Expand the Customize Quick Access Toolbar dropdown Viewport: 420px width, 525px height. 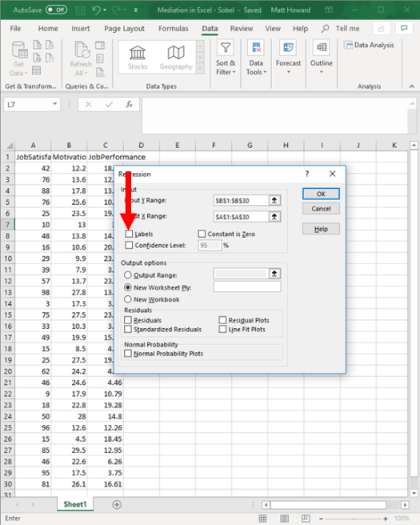(135, 10)
